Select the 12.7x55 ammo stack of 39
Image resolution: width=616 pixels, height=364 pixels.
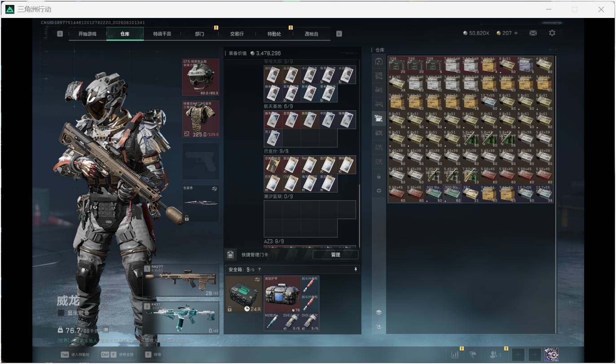coord(544,193)
